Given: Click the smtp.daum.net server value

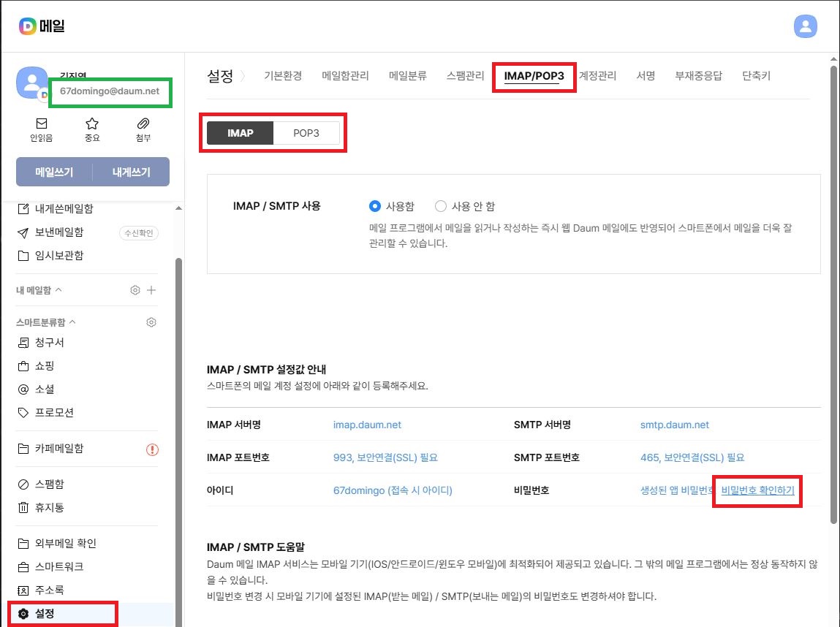Looking at the screenshot, I should [x=675, y=425].
